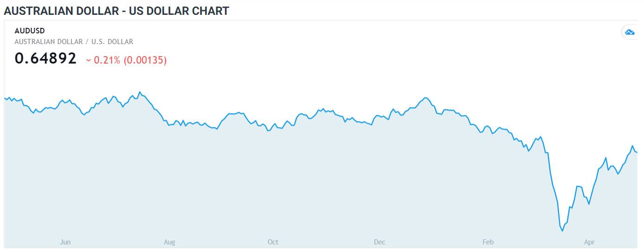Screen dimensions: 644x250
Task: Click the red downward change arrow
Action: pos(88,60)
